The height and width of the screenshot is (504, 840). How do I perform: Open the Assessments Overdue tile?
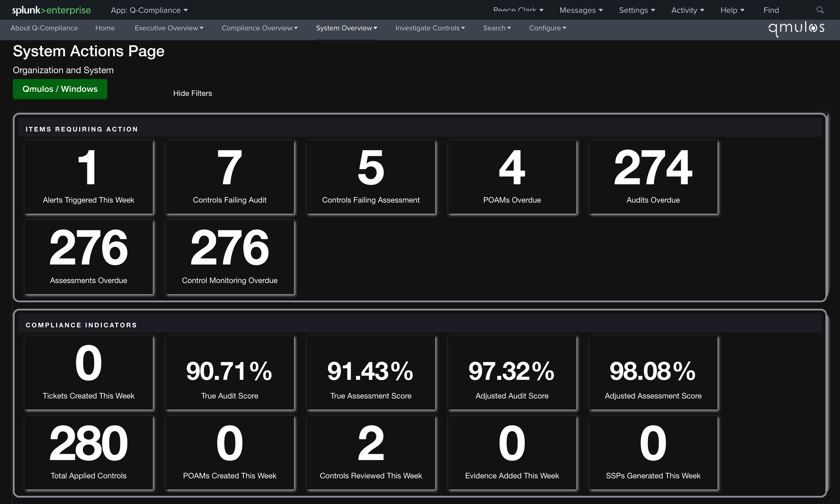(x=88, y=257)
